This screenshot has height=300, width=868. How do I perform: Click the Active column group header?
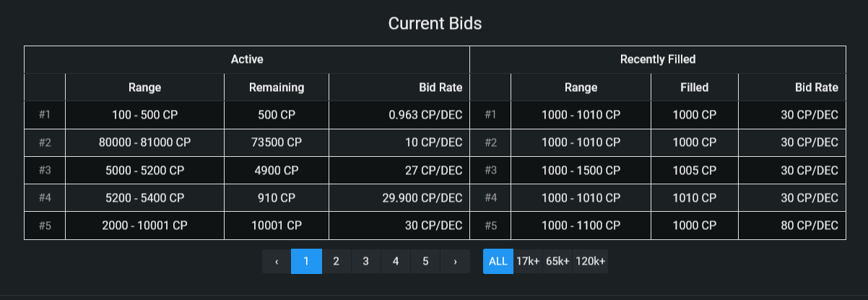247,59
